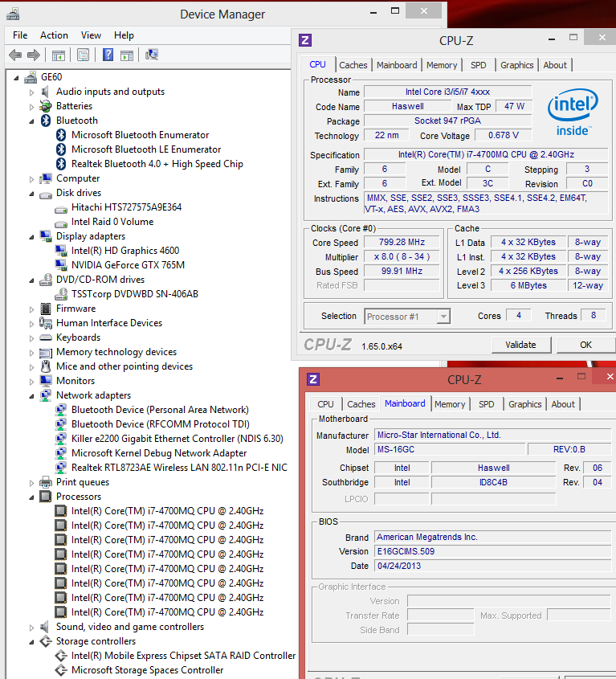The height and width of the screenshot is (679, 616).
Task: Click the Show/Hide Console Tree toolbar icon
Action: 58,55
